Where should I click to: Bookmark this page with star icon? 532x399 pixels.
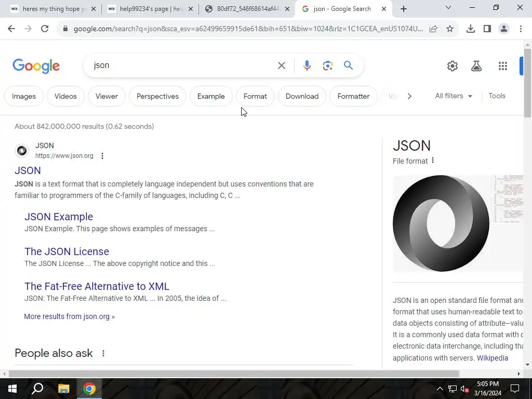coord(450,29)
